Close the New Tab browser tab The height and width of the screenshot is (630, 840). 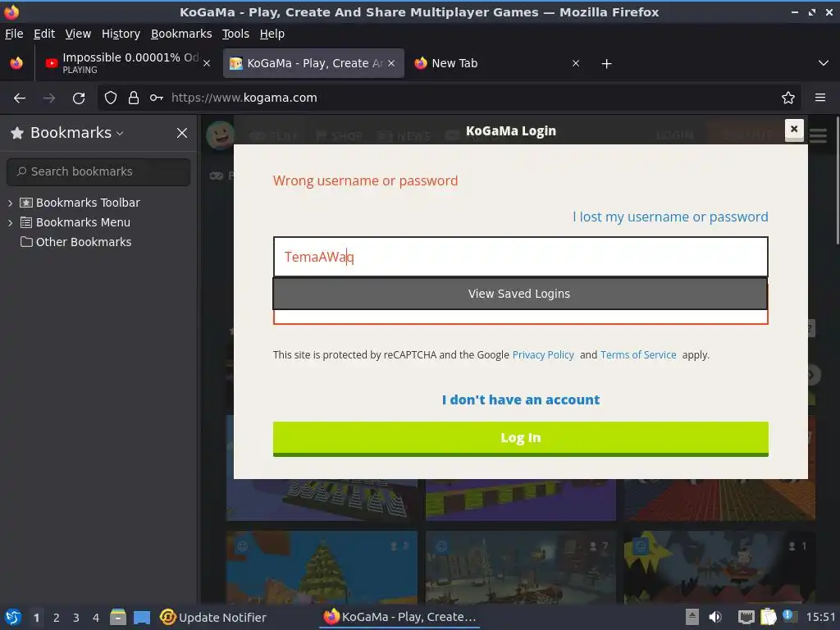(576, 63)
